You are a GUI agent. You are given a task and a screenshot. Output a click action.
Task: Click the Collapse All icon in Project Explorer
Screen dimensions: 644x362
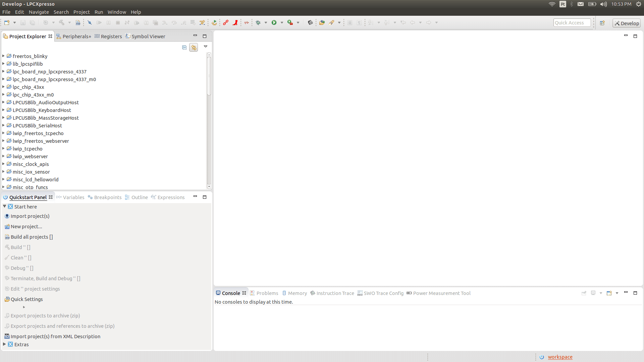click(x=184, y=47)
